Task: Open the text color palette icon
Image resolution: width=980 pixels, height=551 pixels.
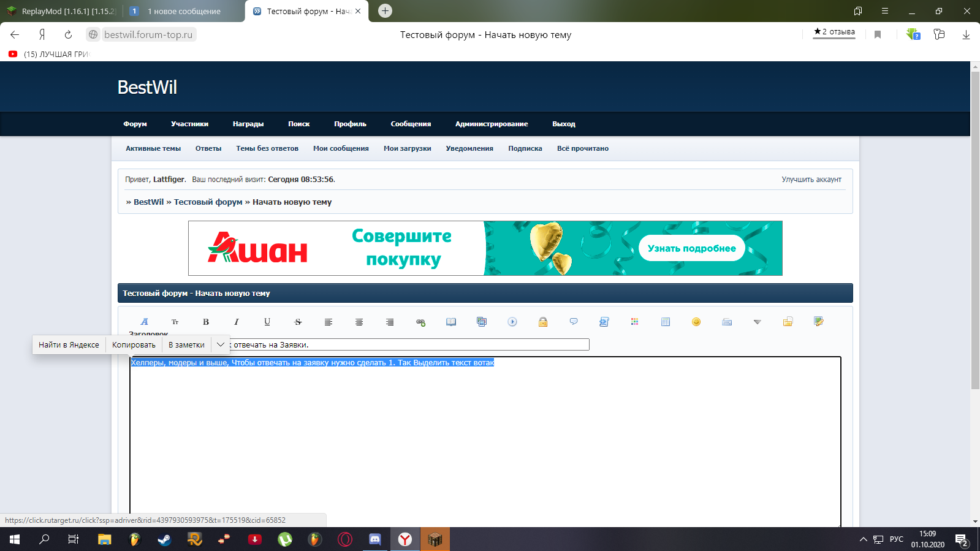Action: point(635,322)
